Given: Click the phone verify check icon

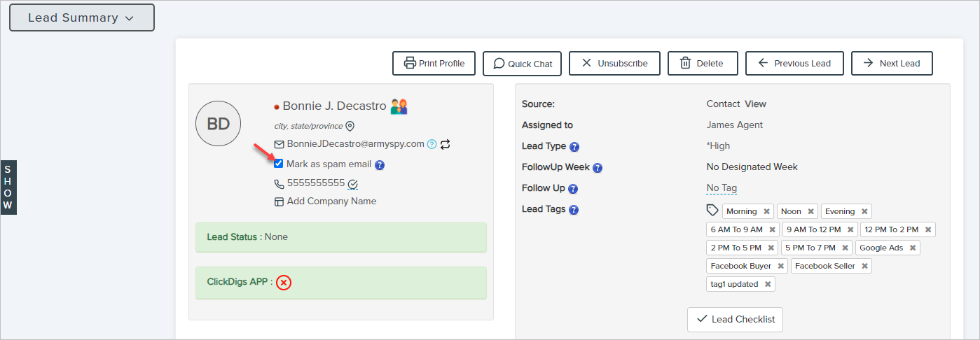Looking at the screenshot, I should (x=353, y=184).
